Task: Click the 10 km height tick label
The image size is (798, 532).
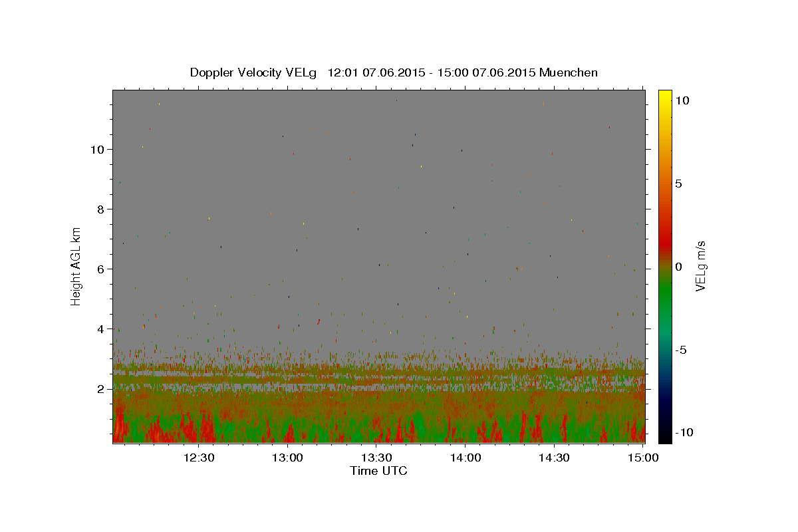Action: point(97,149)
